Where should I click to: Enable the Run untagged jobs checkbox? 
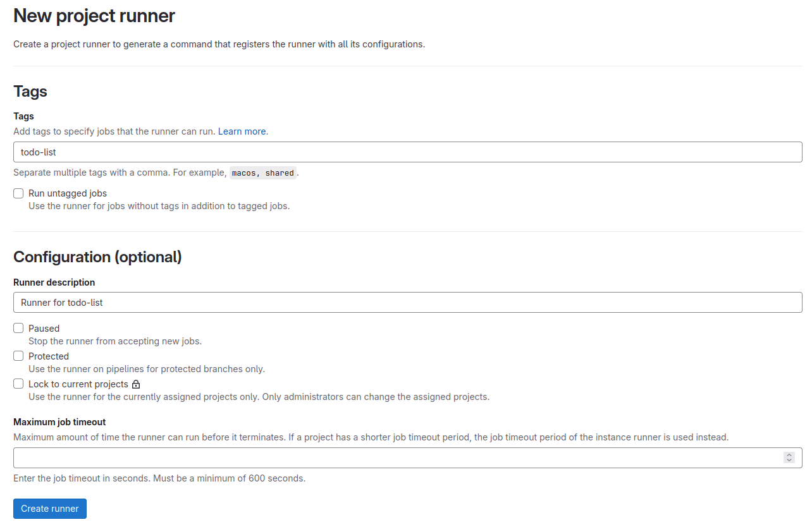18,193
